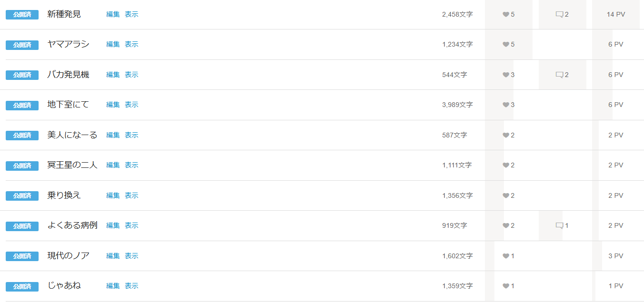
Task: Click the heart icon for ヤマアラシ
Action: click(x=506, y=44)
